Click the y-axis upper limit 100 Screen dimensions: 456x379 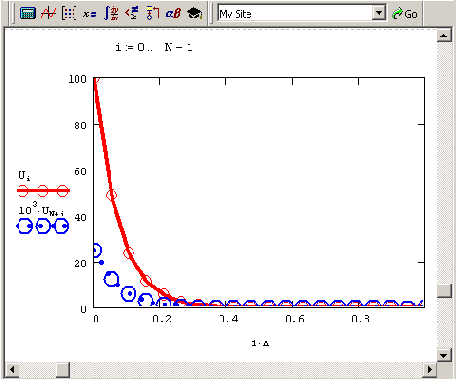(77, 79)
